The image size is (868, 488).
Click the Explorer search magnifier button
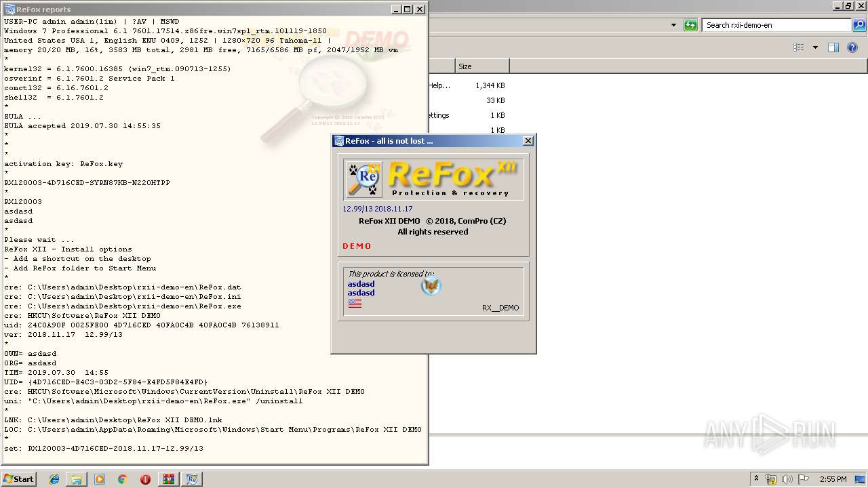point(859,25)
